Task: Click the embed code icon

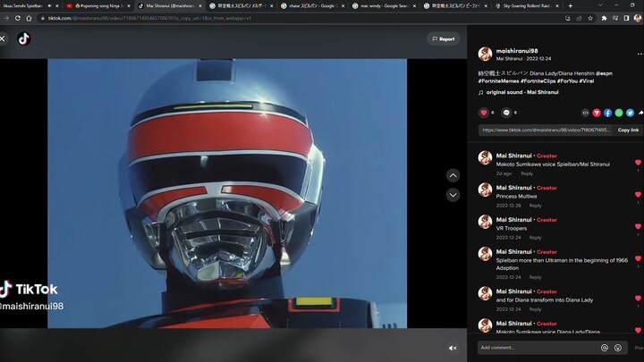Action: click(x=585, y=113)
